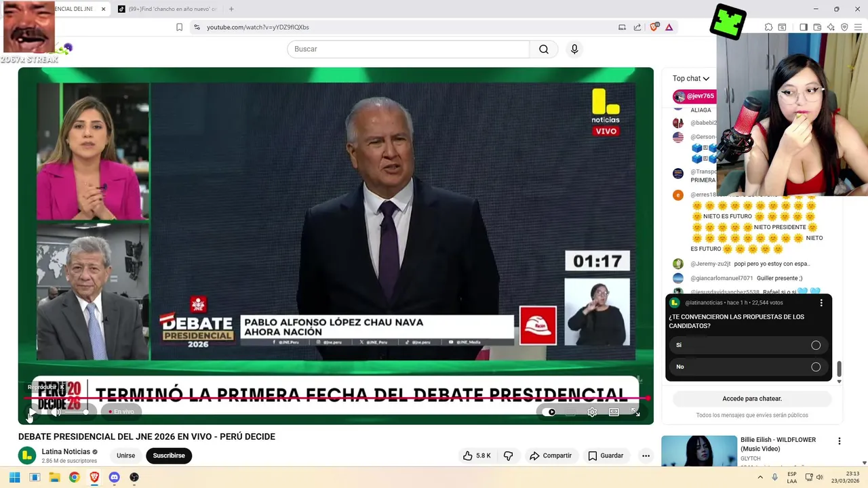Open the Latina Noticias channel name link

tap(66, 451)
